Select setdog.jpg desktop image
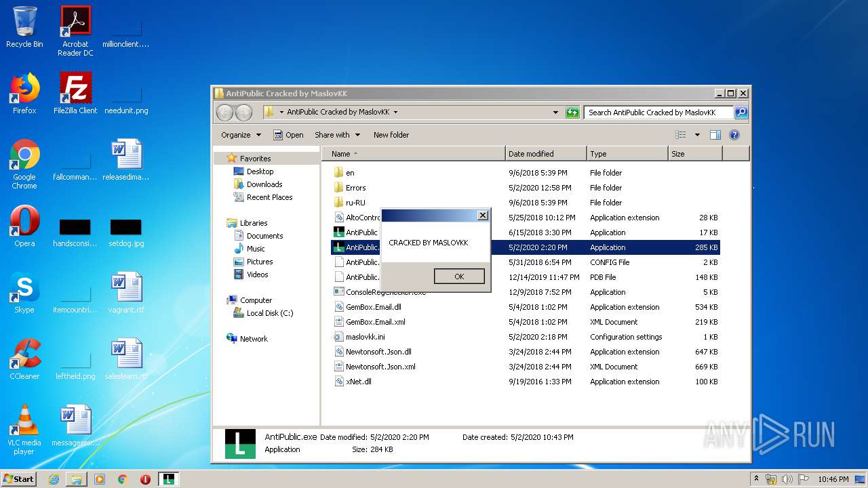 [x=126, y=230]
